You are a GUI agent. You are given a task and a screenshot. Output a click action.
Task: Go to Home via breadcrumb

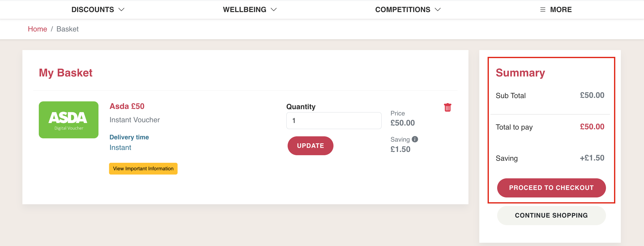tap(38, 29)
